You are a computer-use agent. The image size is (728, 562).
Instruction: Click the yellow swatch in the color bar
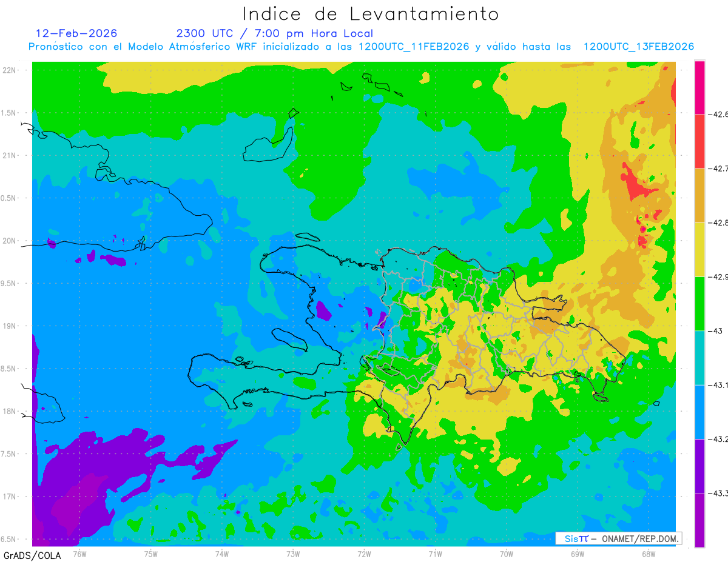pyautogui.click(x=699, y=249)
